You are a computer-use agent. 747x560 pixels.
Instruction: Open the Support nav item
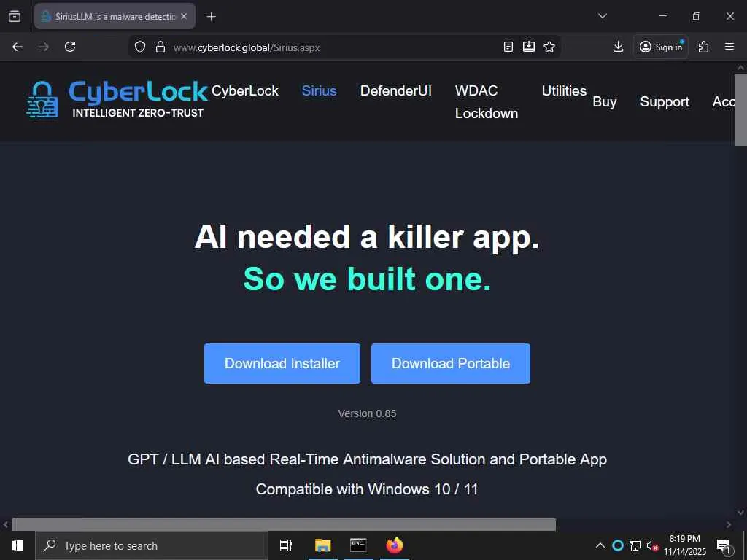tap(665, 102)
